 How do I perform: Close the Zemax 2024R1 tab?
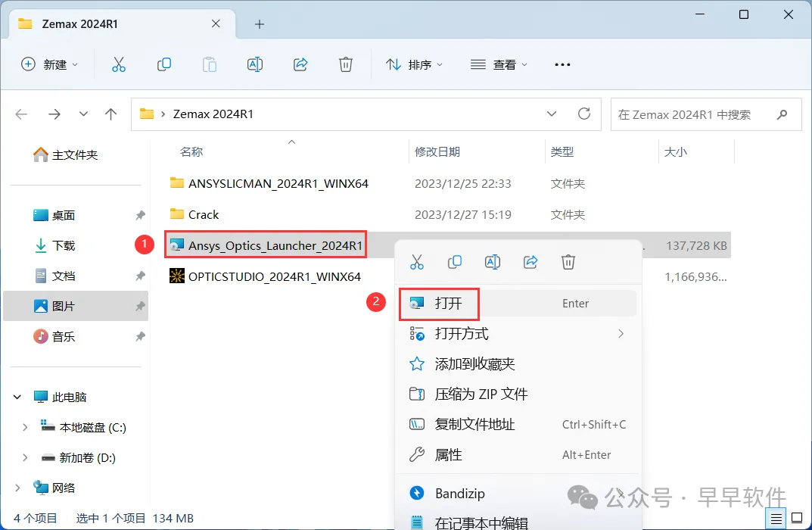(216, 23)
